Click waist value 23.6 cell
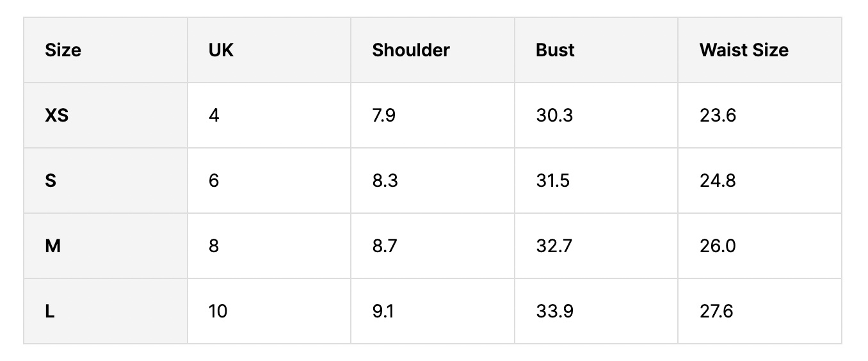This screenshot has width=868, height=361. [718, 116]
